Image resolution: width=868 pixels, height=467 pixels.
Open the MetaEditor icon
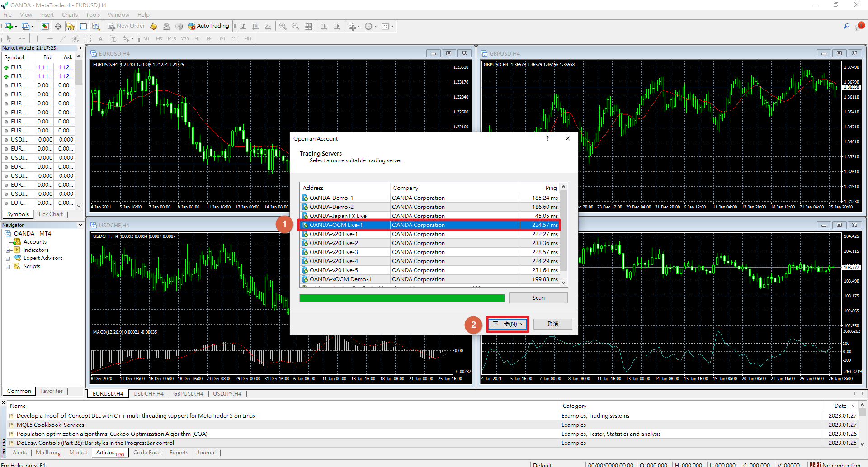click(x=154, y=26)
